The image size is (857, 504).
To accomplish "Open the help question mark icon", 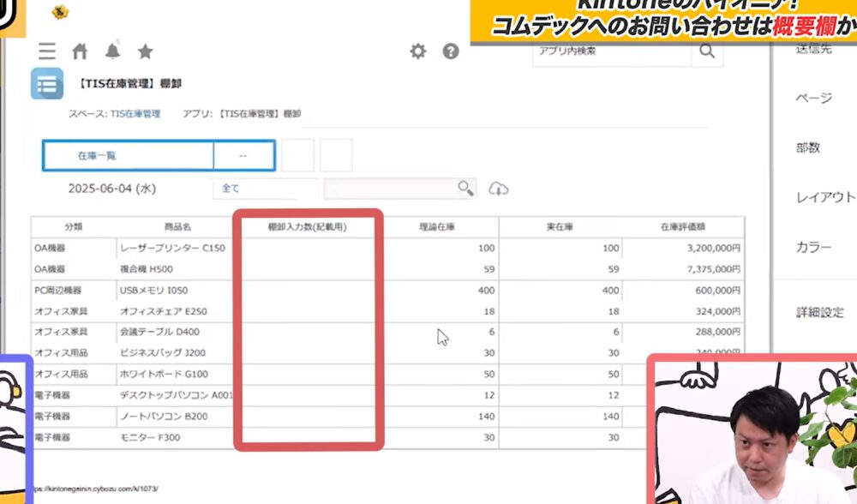I will point(451,51).
